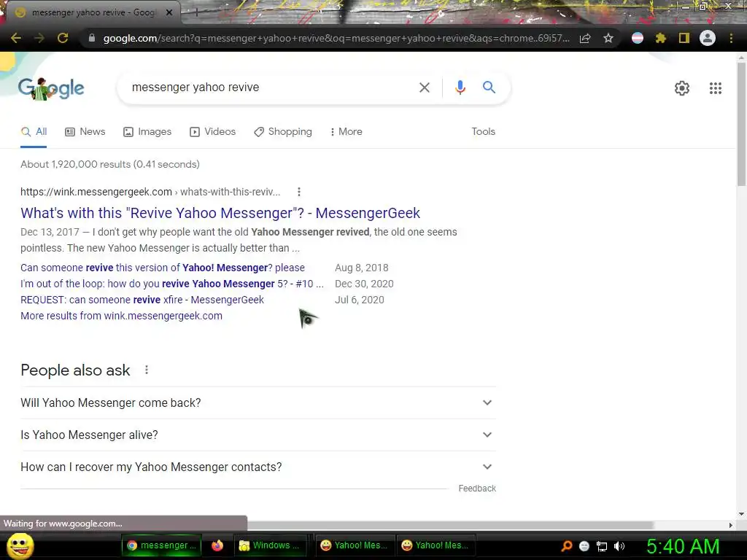Open "Can someone revive this version" link
The height and width of the screenshot is (560, 747).
pyautogui.click(x=163, y=268)
